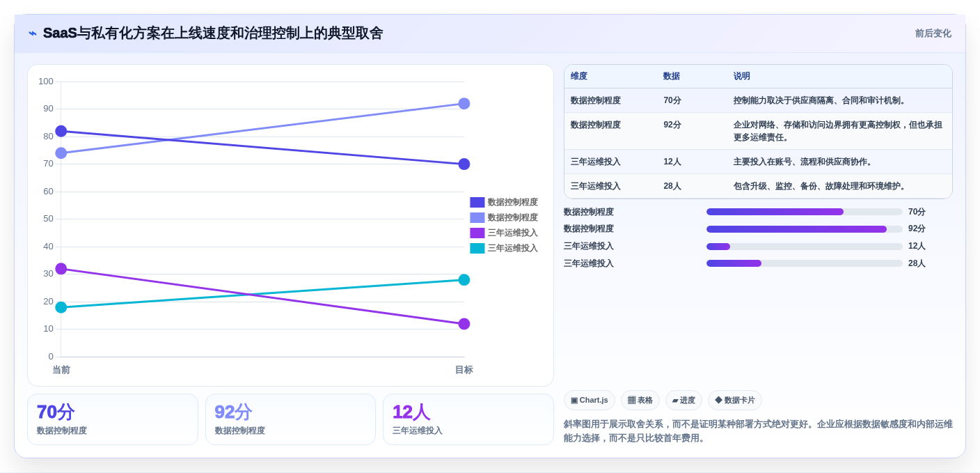Screen dimensions: 980x473
Task: Select the cyan data point at 当前
Action: tap(61, 307)
